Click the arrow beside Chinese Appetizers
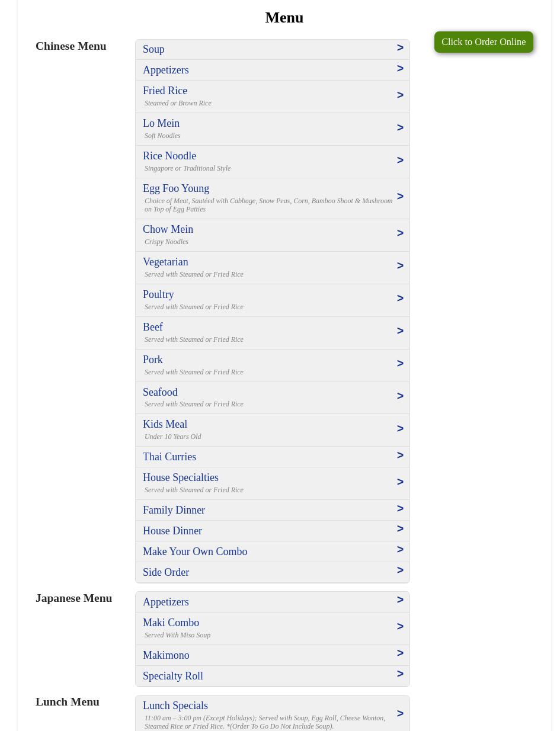The image size is (560, 731). 400,69
